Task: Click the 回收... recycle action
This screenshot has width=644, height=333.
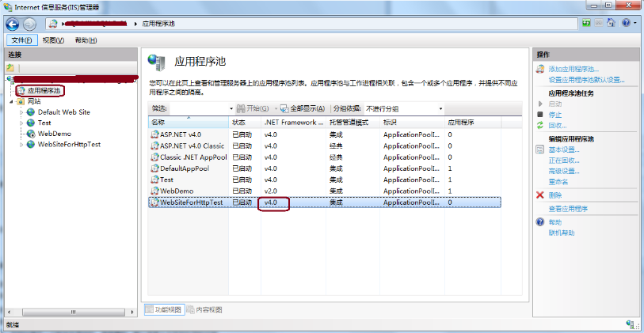Action: [x=558, y=125]
